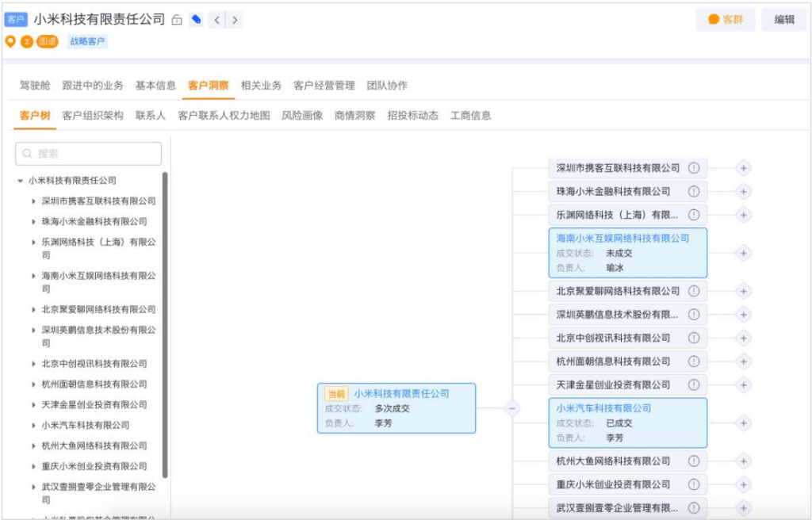Expand the 海南小米互娱网络科技有限公司 node with plus
812x520 pixels.
pos(743,253)
